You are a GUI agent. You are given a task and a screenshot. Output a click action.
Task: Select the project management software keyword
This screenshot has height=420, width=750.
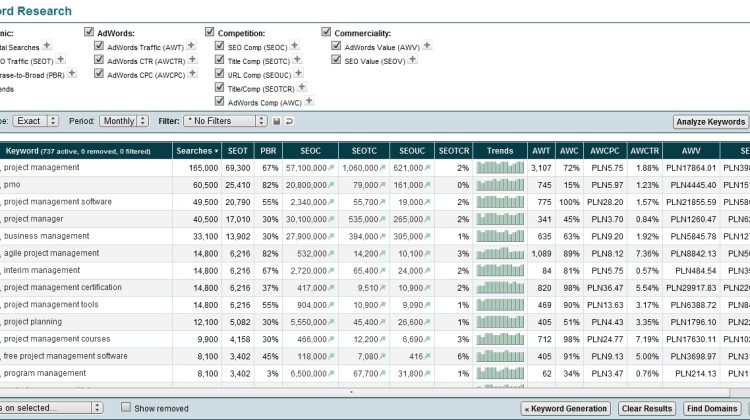(x=58, y=202)
